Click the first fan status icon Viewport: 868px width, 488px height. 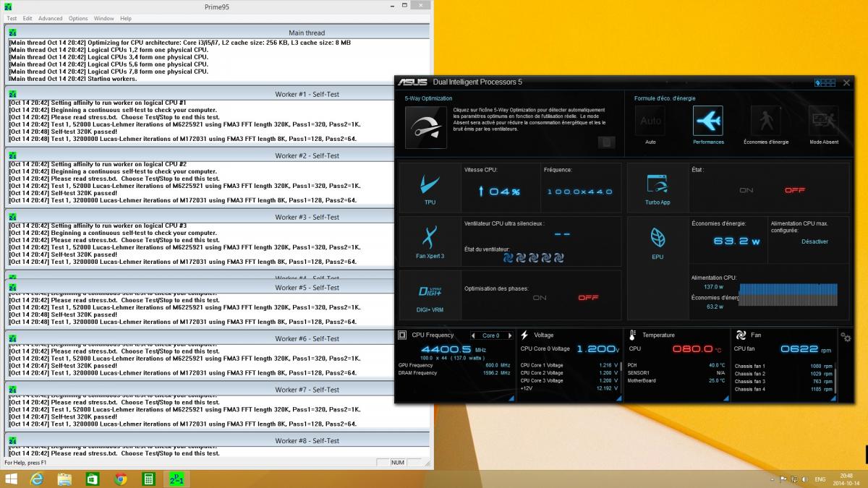[509, 257]
